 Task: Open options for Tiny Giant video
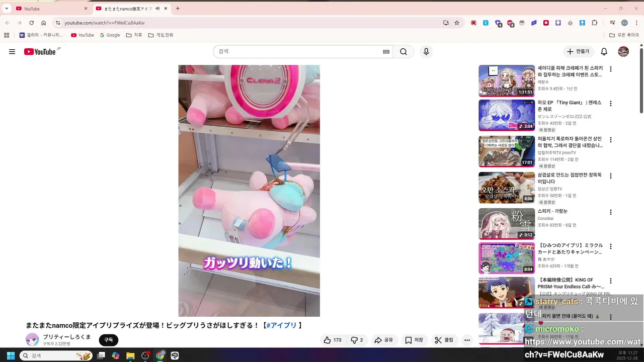[x=611, y=104]
